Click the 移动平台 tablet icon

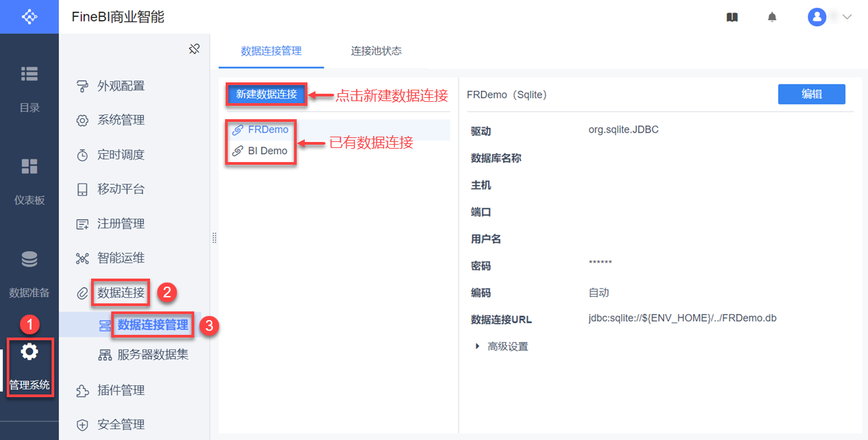(82, 190)
